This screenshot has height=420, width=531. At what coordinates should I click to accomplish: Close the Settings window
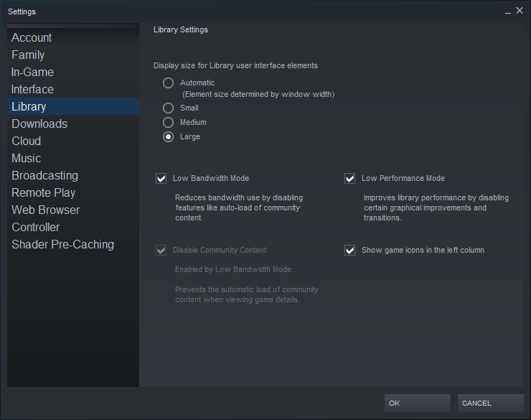tap(520, 11)
